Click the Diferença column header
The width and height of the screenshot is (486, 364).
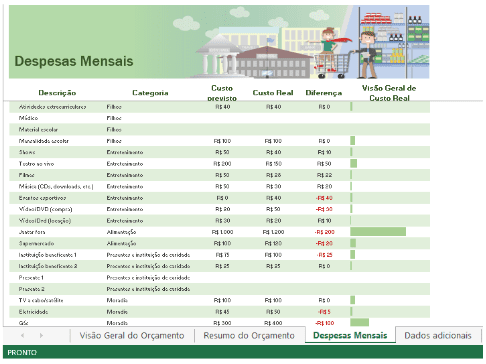(324, 93)
